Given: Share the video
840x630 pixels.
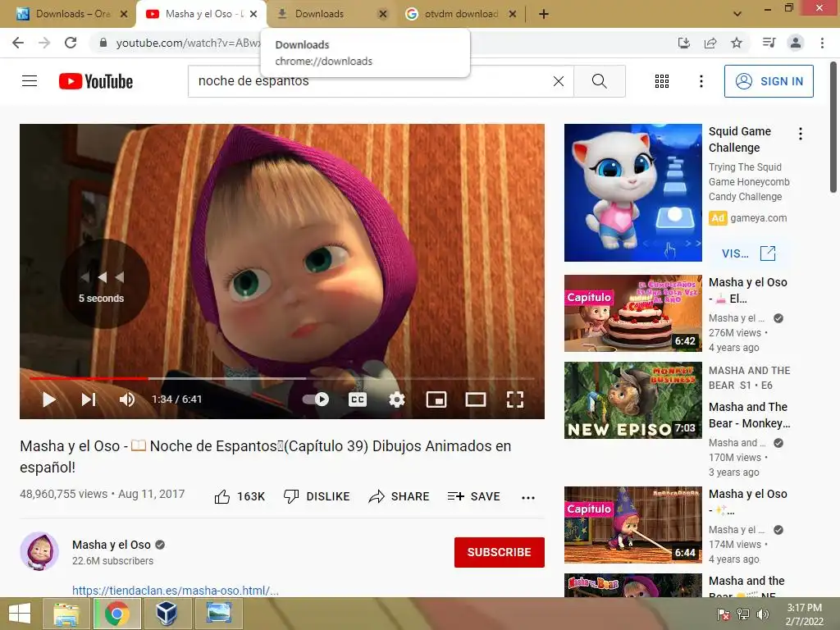Looking at the screenshot, I should pyautogui.click(x=399, y=496).
